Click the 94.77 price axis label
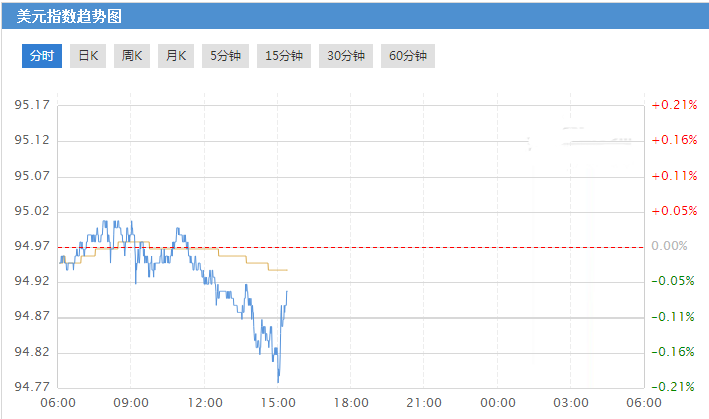The width and height of the screenshot is (709, 419). point(32,387)
